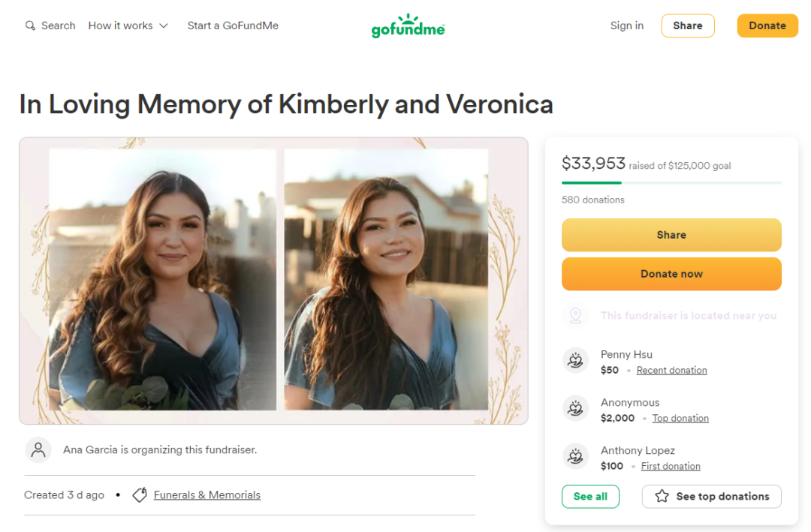Click Sign in in the header
The image size is (811, 532).
626,26
